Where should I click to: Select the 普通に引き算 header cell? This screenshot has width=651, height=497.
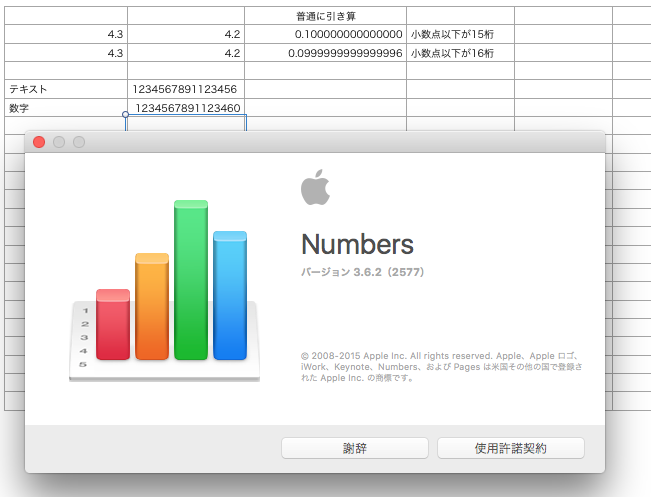pyautogui.click(x=326, y=16)
